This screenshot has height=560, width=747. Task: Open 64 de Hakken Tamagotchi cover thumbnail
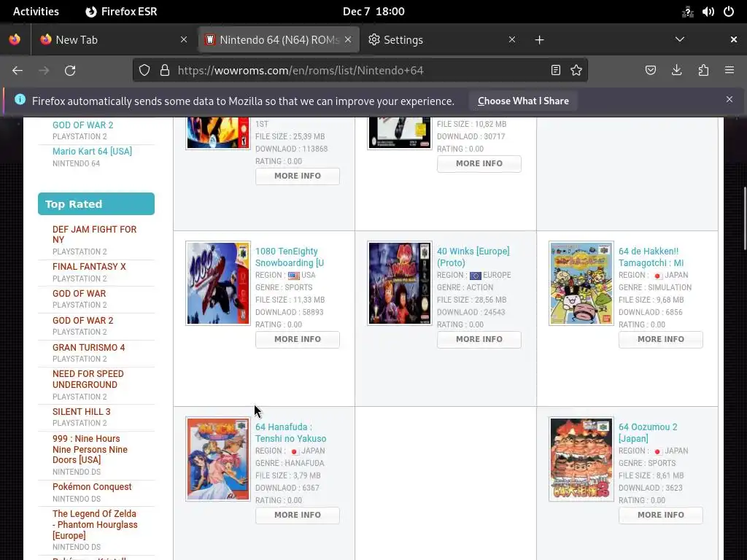coord(581,284)
